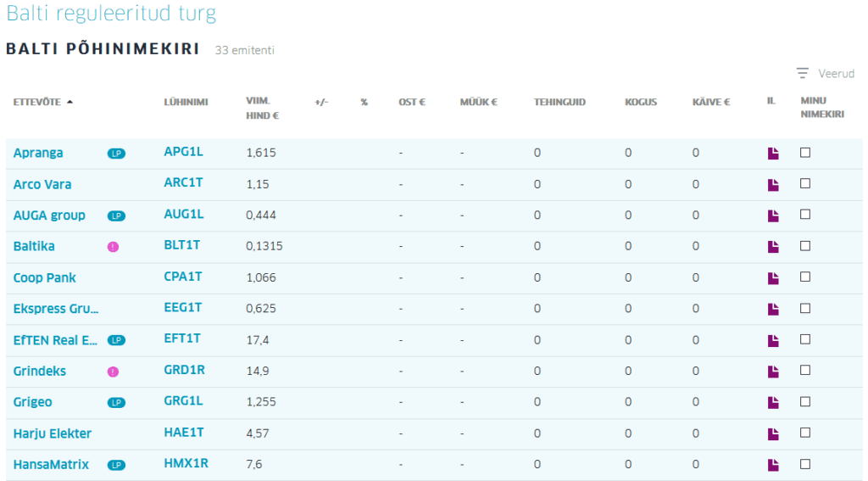Click the Veerud columns filter icon
Viewport: 868px width, 481px height.
coord(802,73)
